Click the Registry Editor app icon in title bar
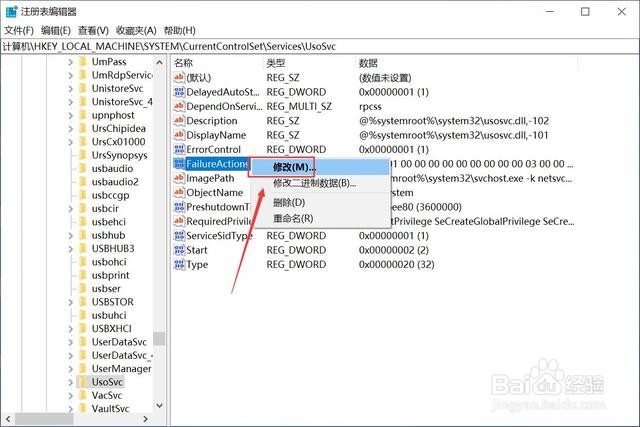This screenshot has width=640, height=427. [11, 11]
